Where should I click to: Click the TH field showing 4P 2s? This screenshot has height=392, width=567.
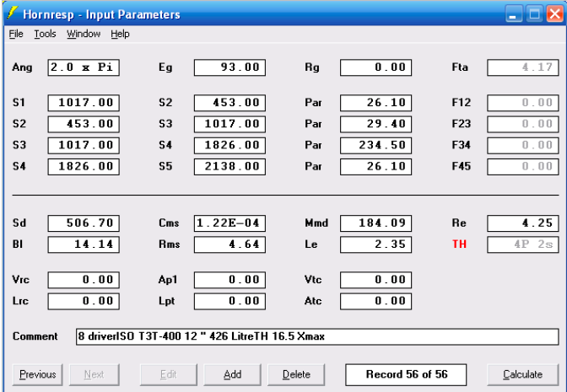[522, 244]
